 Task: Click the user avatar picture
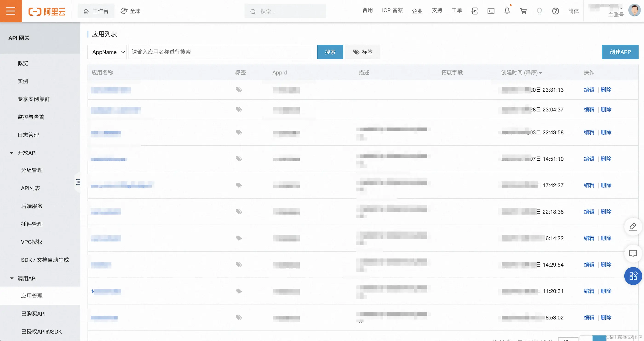[x=635, y=11]
